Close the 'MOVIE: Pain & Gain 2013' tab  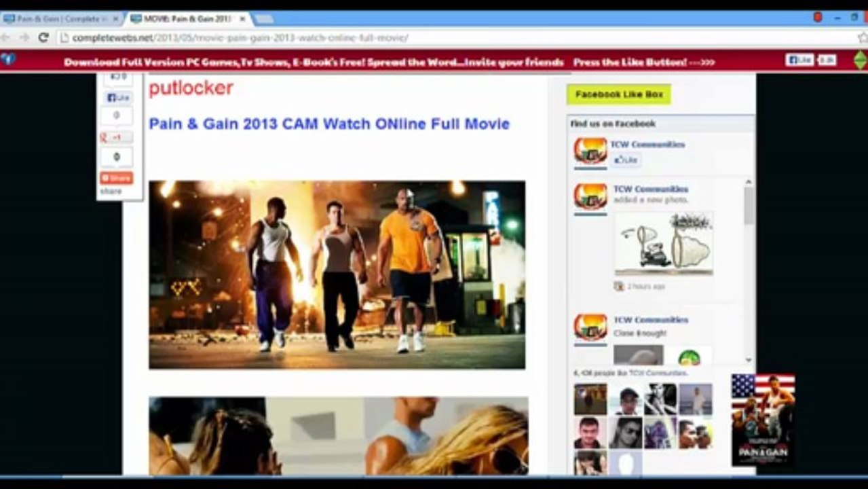pos(242,19)
